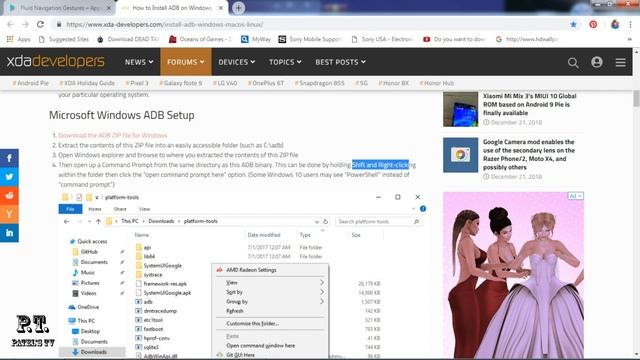640x360 pixels.
Task: Open the XDA Holiday Guide hashtag
Action: 87,83
